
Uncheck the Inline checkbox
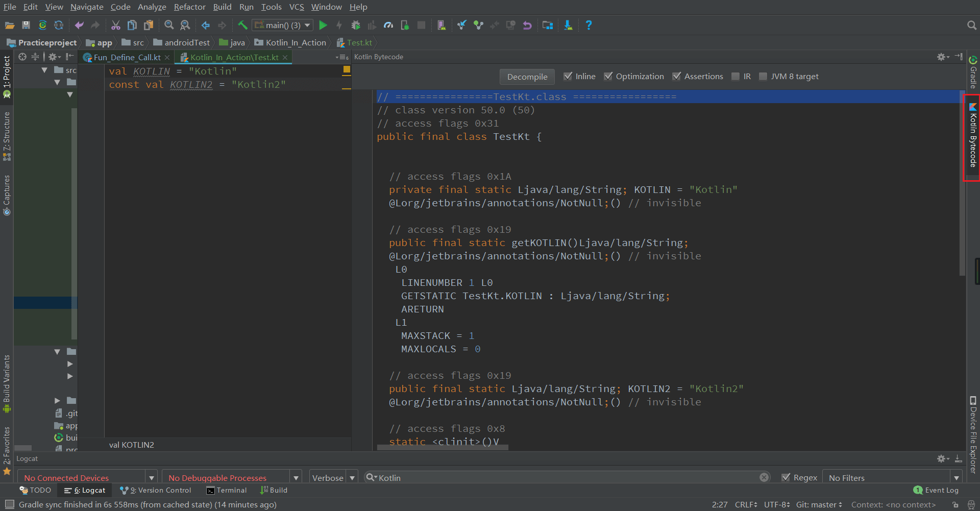(568, 76)
